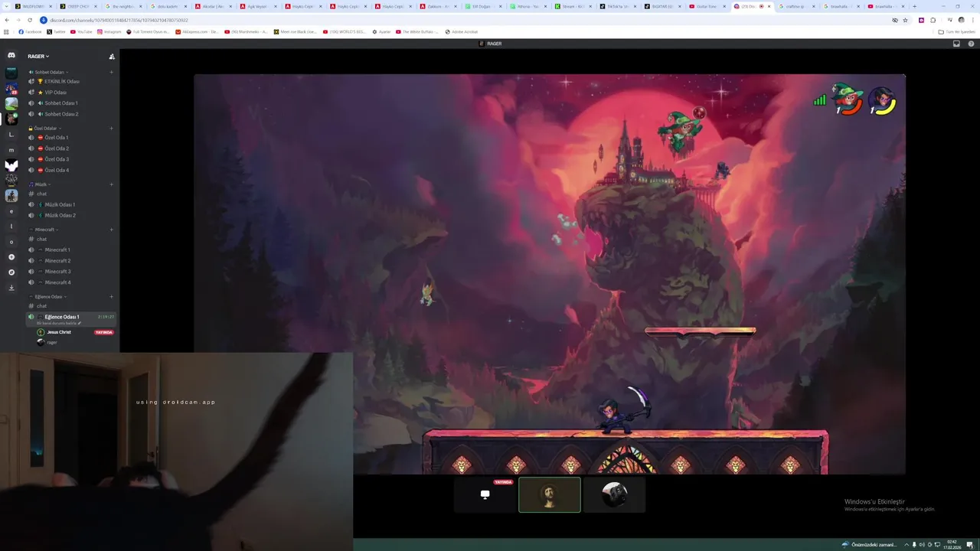Open the bookmarks bar apps grid icon
980x551 pixels.
point(7,32)
